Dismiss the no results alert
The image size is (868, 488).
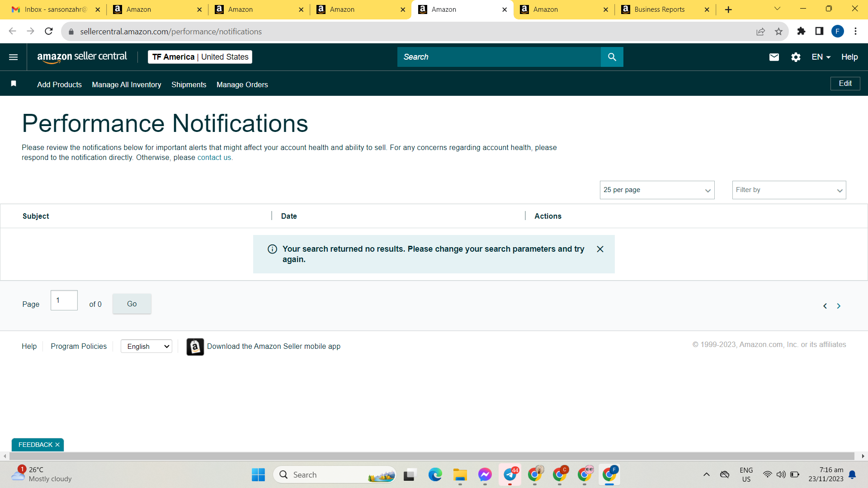(x=600, y=249)
